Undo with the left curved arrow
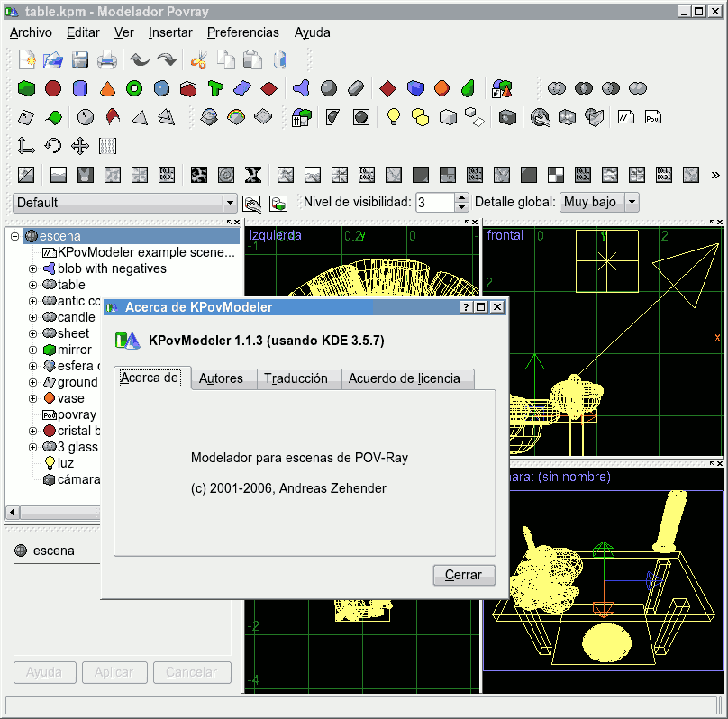The image size is (728, 719). 139,59
